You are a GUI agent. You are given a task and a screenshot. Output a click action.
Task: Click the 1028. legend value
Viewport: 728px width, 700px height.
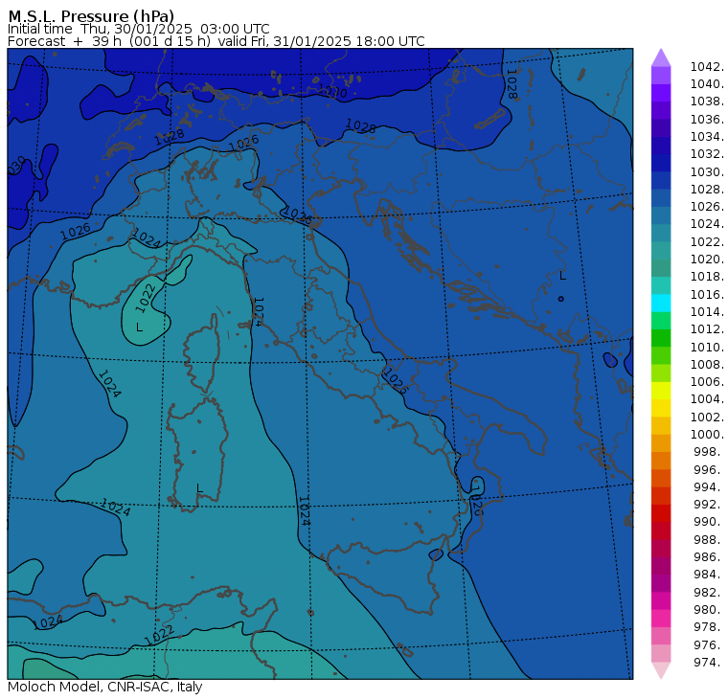click(707, 189)
